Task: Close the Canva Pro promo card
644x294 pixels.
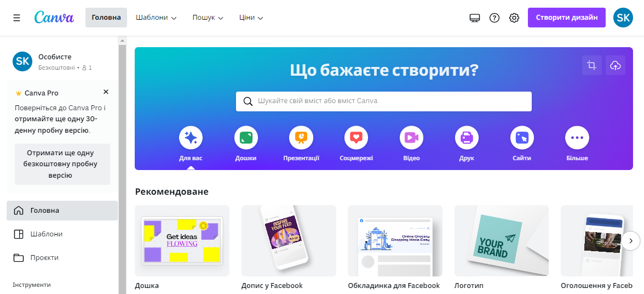Action: 106,92
